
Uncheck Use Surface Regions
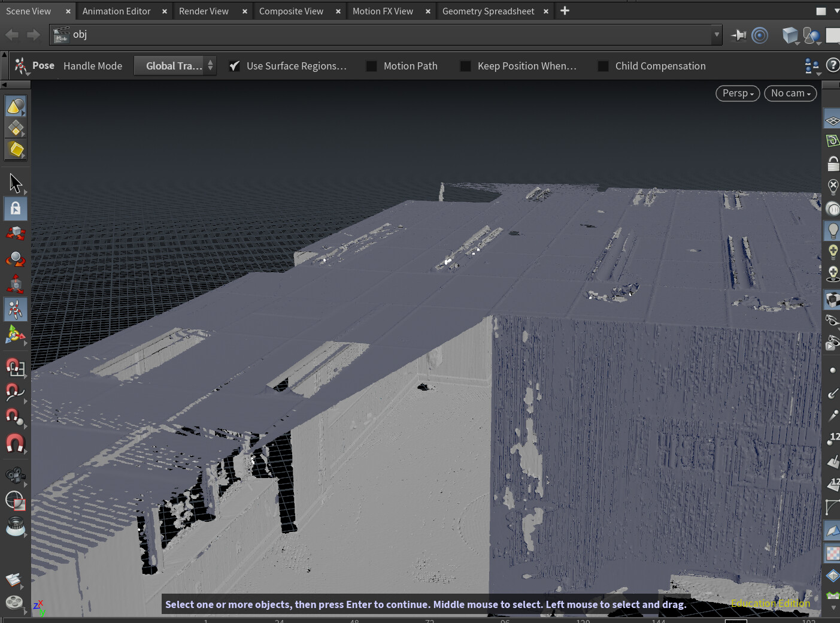(234, 66)
